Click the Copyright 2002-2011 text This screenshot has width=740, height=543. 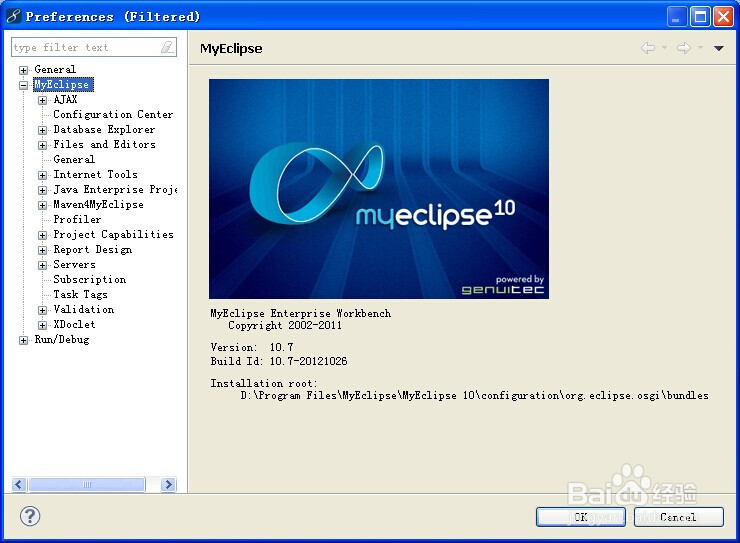click(285, 325)
